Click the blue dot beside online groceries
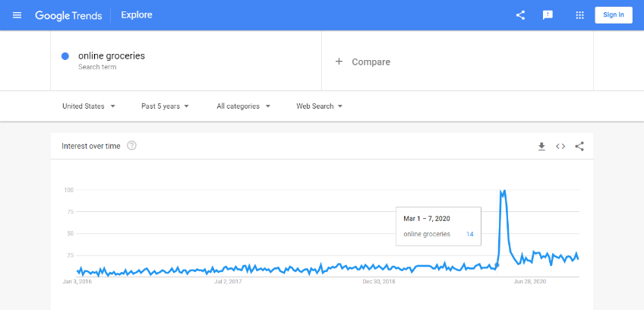This screenshot has height=310, width=644. click(x=65, y=56)
